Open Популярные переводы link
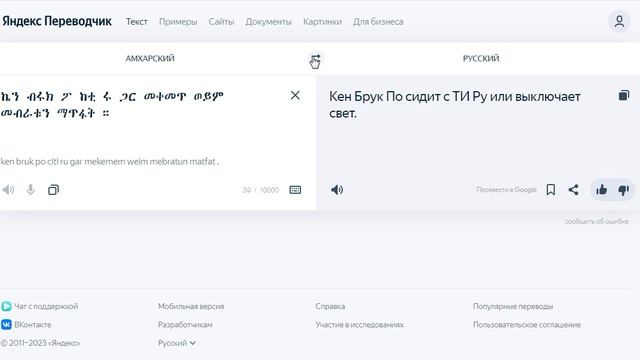This screenshot has width=640, height=360. click(513, 306)
